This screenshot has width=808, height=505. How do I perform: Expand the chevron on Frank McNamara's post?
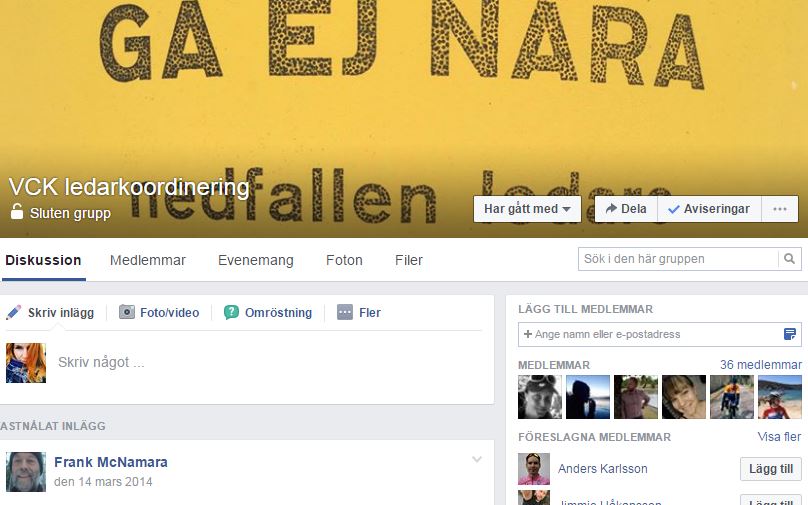pyautogui.click(x=477, y=459)
